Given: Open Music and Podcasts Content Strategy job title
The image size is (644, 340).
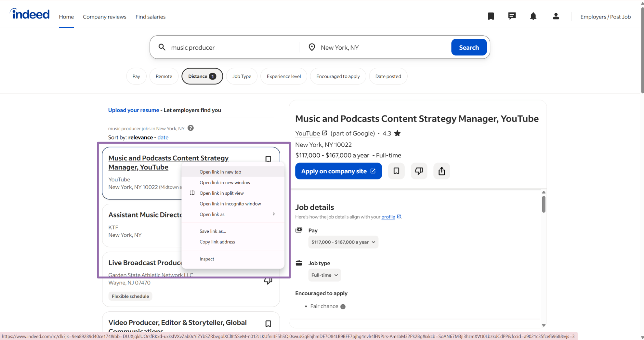Looking at the screenshot, I should coord(168,162).
